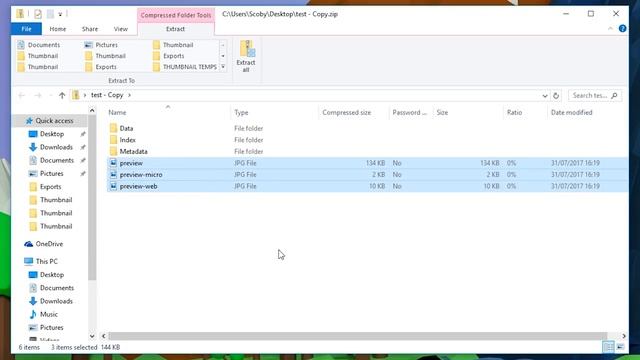Select the preview JPG file
The width and height of the screenshot is (640, 360).
click(367, 163)
